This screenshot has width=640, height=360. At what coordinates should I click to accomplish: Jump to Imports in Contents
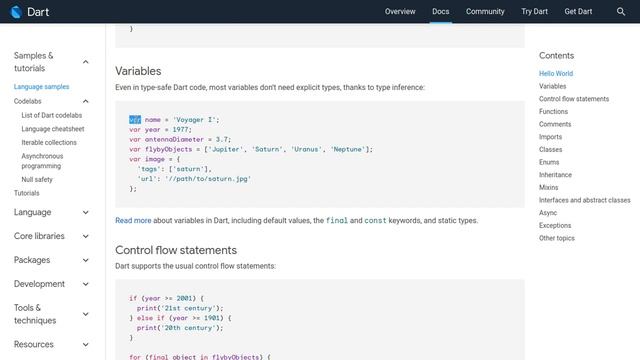[550, 137]
